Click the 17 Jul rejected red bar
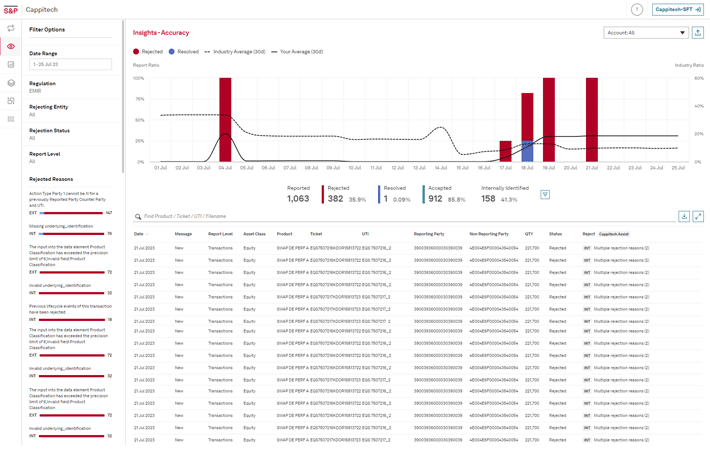This screenshot has width=710, height=450. pyautogui.click(x=505, y=151)
